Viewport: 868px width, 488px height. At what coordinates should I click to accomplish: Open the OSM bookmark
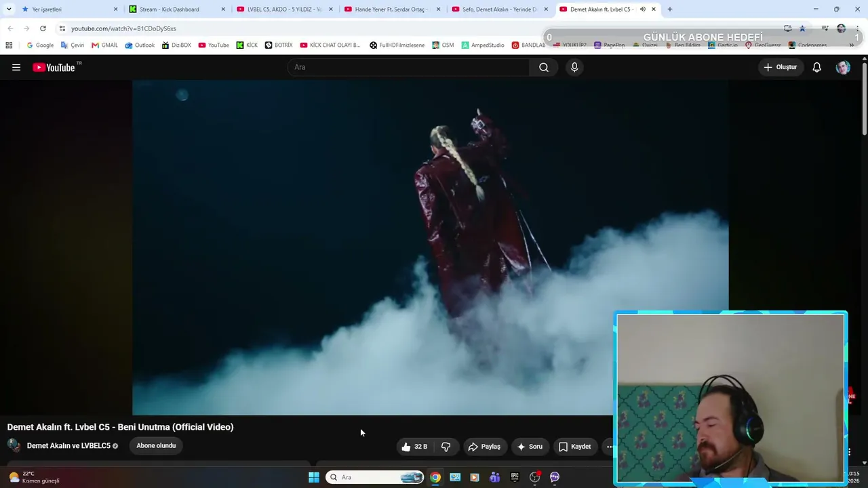click(x=443, y=45)
